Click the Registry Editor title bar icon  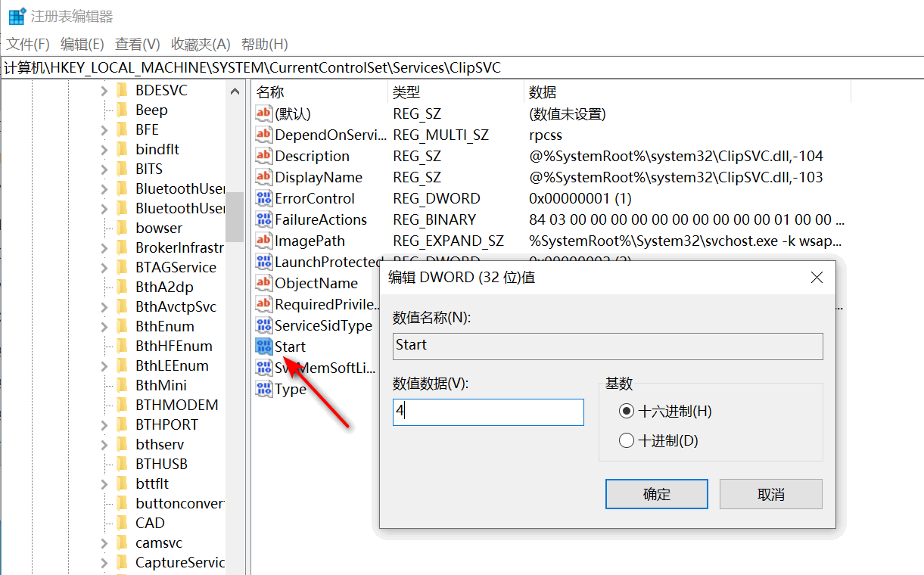17,16
